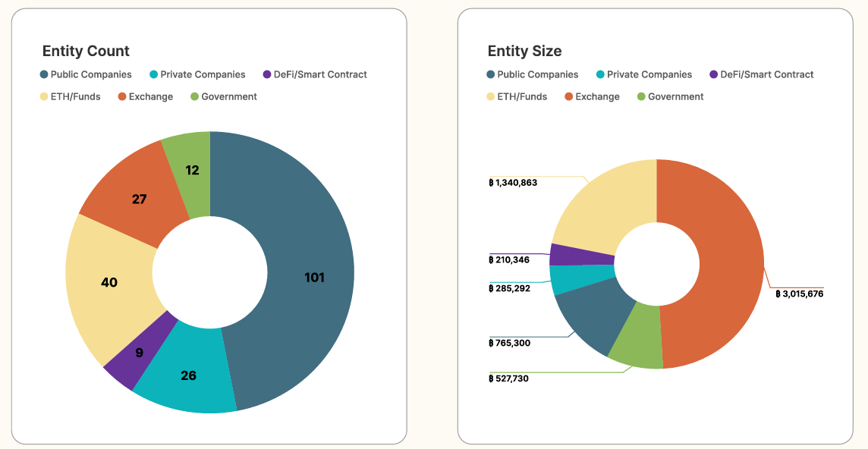Screen dimensions: 868x449
Task: Select the yellow ETH/Funds slice labeled 40
Action: 109,282
